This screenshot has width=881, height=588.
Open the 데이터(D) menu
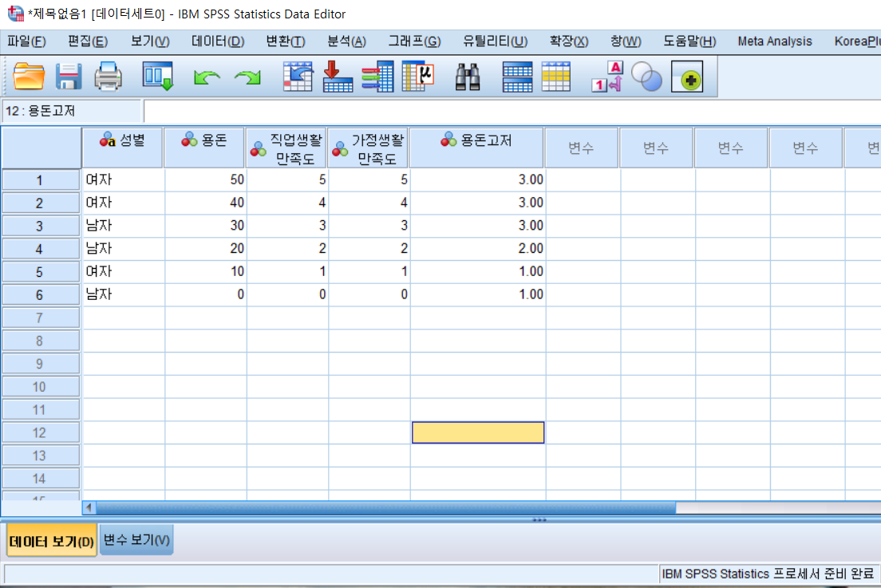pos(218,41)
